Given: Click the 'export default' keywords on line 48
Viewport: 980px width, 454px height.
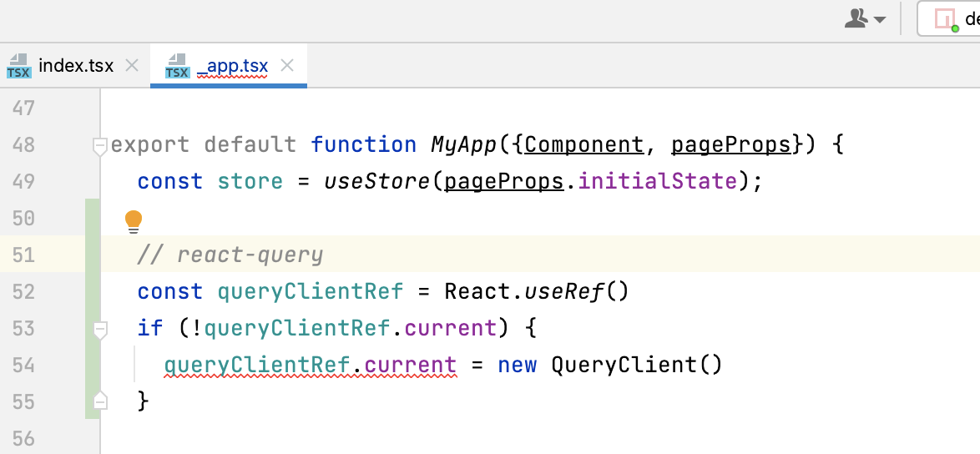Looking at the screenshot, I should tap(203, 145).
